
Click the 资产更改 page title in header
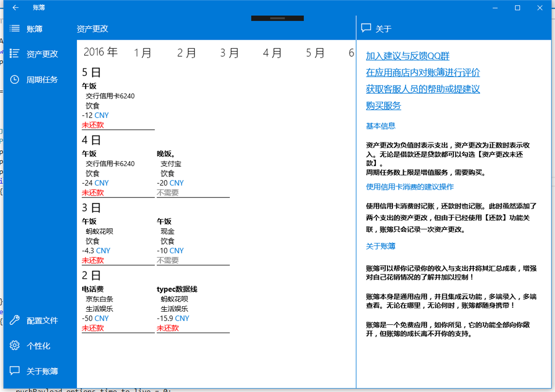point(92,29)
